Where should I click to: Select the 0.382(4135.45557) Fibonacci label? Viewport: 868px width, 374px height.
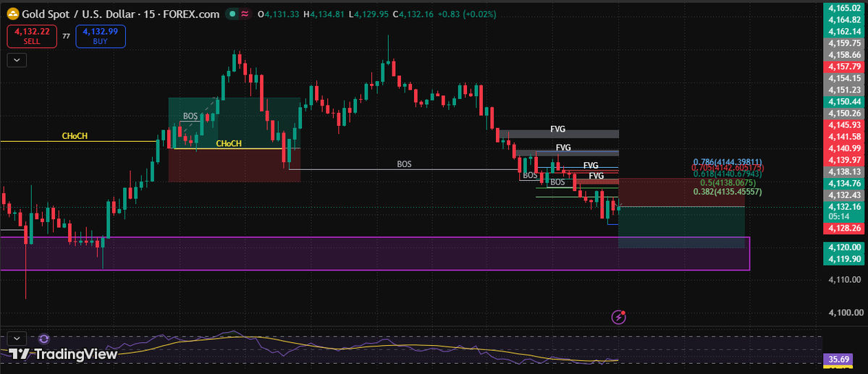point(728,192)
